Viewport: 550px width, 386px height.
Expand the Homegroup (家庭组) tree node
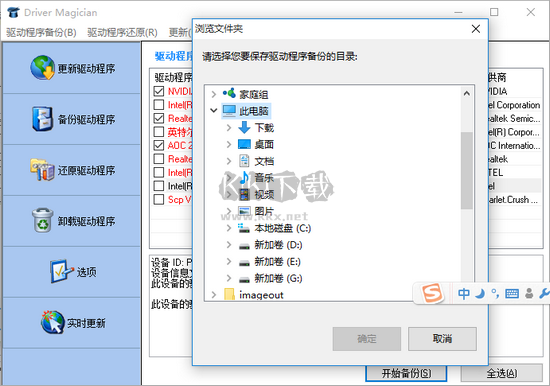[x=214, y=94]
